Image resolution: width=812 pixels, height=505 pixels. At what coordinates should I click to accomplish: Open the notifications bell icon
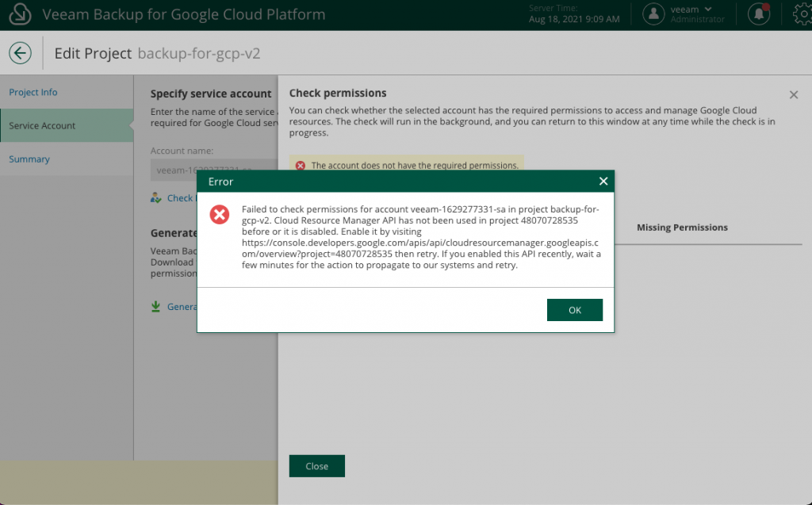click(x=759, y=14)
